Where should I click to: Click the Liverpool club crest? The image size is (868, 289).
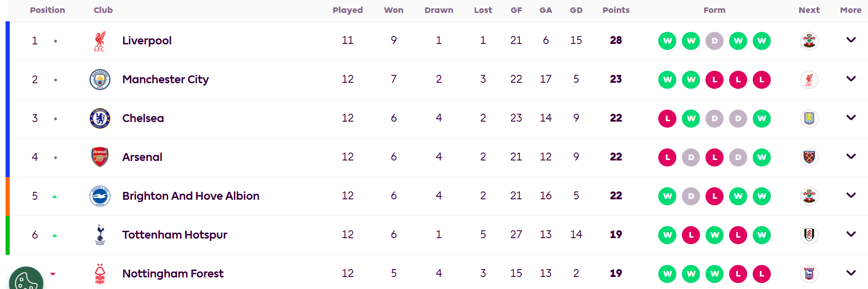pyautogui.click(x=100, y=41)
